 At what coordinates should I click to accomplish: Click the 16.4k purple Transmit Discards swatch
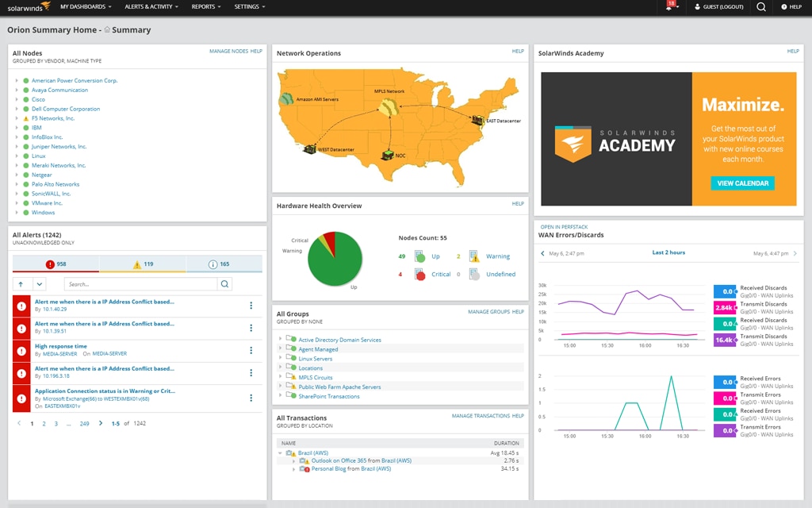point(725,340)
